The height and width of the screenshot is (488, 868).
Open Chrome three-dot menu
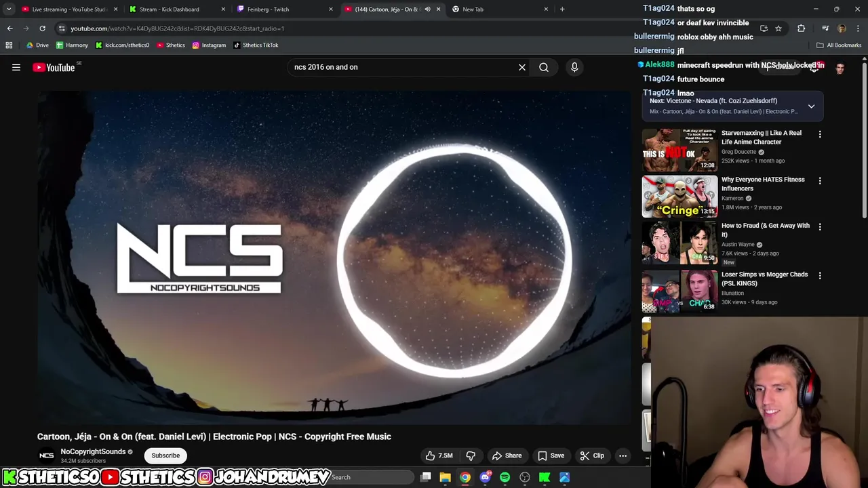coord(858,28)
